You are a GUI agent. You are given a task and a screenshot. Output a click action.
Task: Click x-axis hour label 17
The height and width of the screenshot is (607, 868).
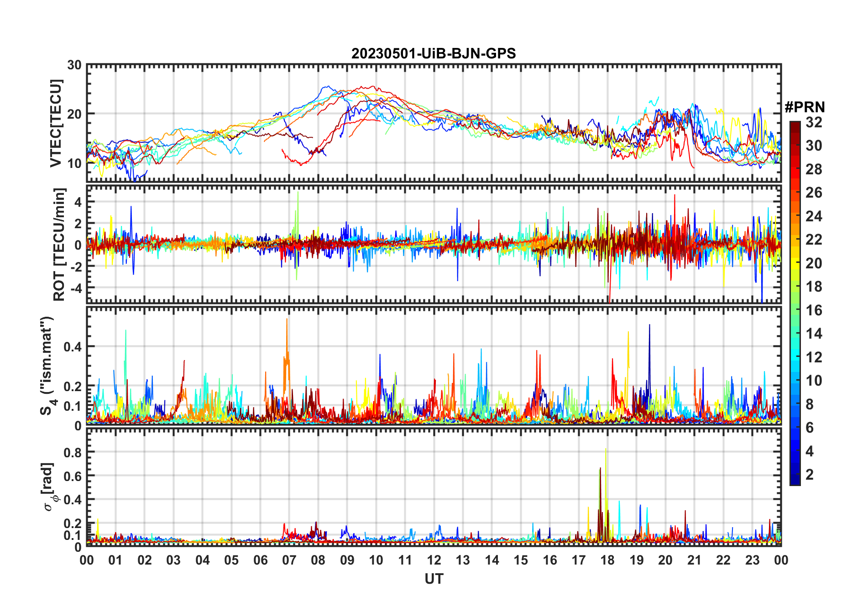pyautogui.click(x=579, y=560)
